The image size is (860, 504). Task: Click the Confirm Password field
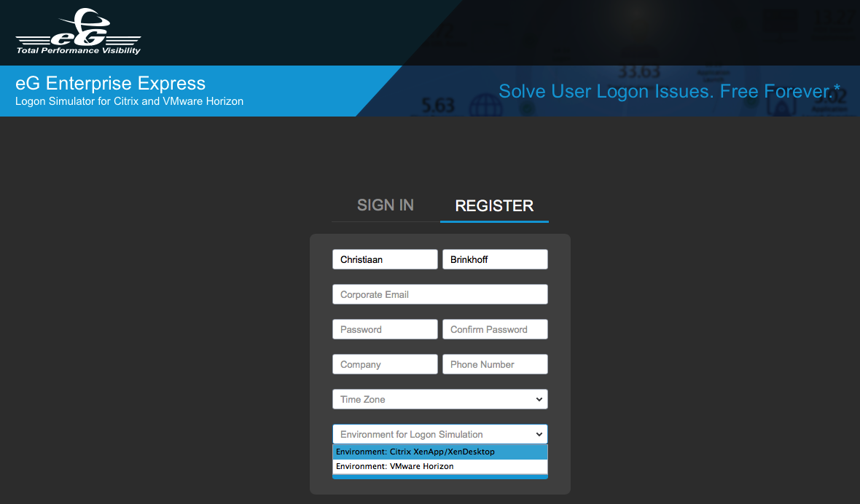(495, 329)
